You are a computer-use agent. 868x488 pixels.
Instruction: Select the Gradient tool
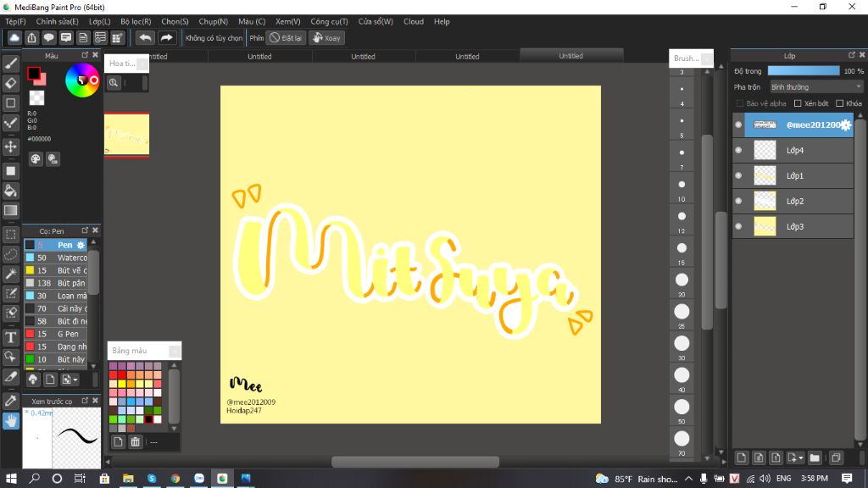(10, 210)
